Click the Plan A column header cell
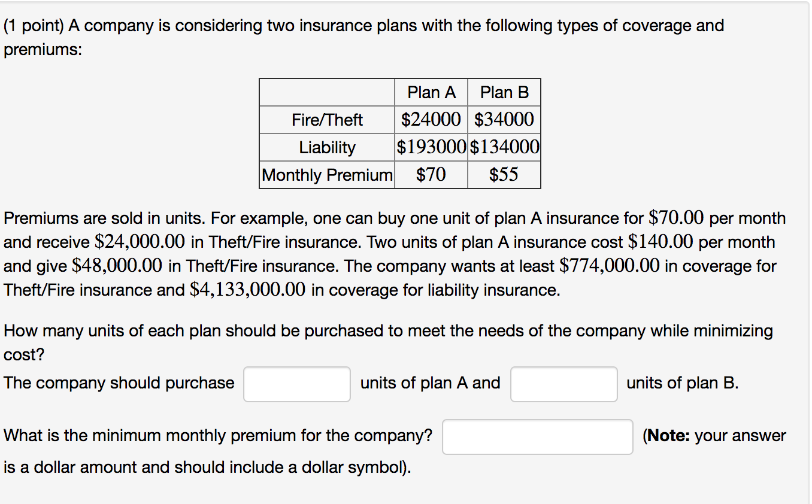Image resolution: width=812 pixels, height=504 pixels. [x=431, y=93]
